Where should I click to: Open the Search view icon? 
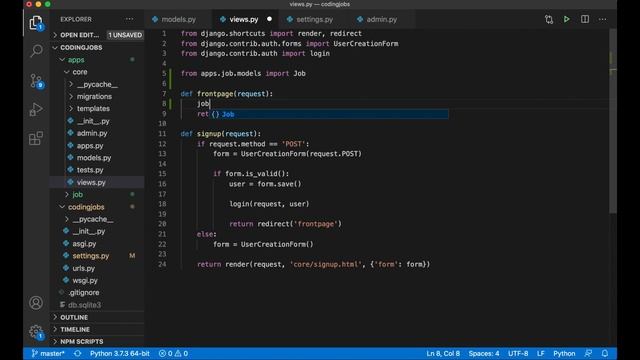click(36, 51)
